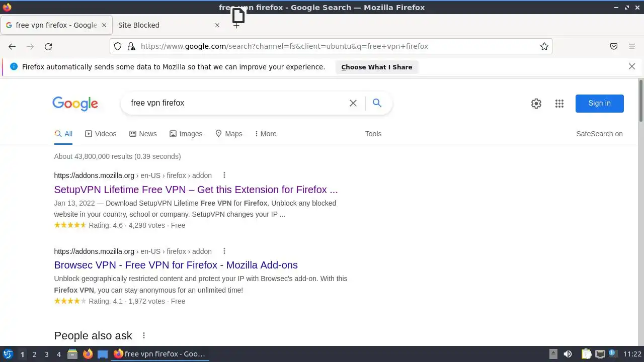The image size is (644, 362).
Task: Bookmark this page with the star
Action: pos(544,46)
